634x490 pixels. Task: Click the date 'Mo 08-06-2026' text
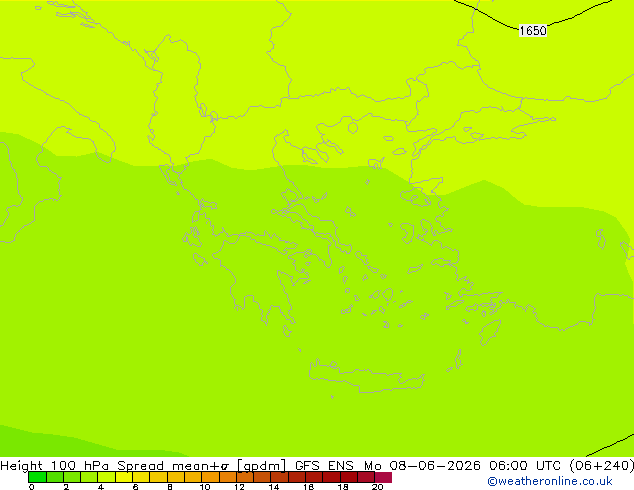point(422,466)
